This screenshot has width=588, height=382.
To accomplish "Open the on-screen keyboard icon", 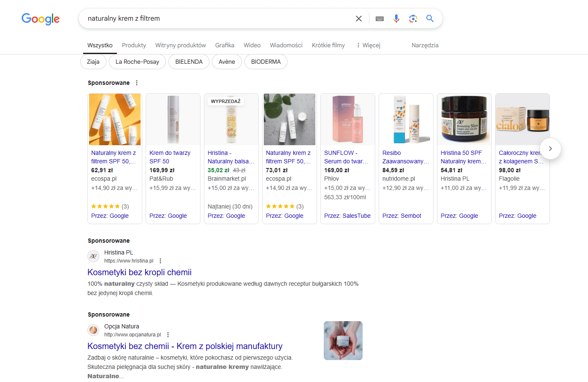I will [379, 19].
